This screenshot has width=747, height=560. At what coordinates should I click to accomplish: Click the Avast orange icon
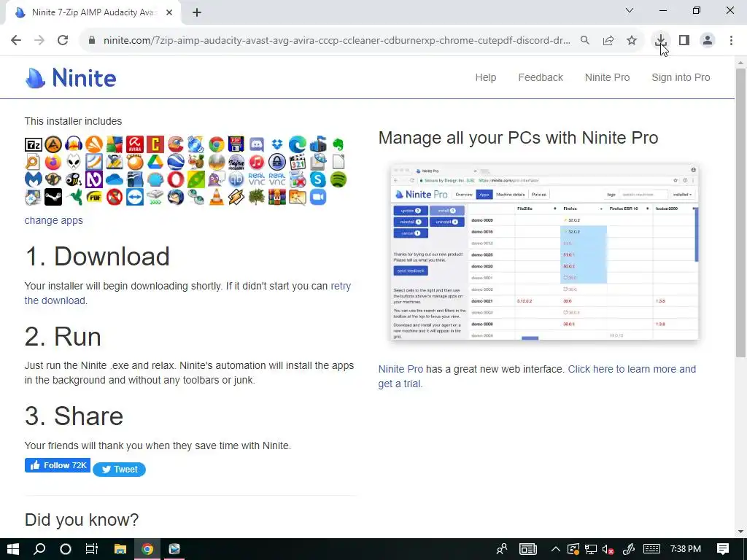[x=94, y=144]
